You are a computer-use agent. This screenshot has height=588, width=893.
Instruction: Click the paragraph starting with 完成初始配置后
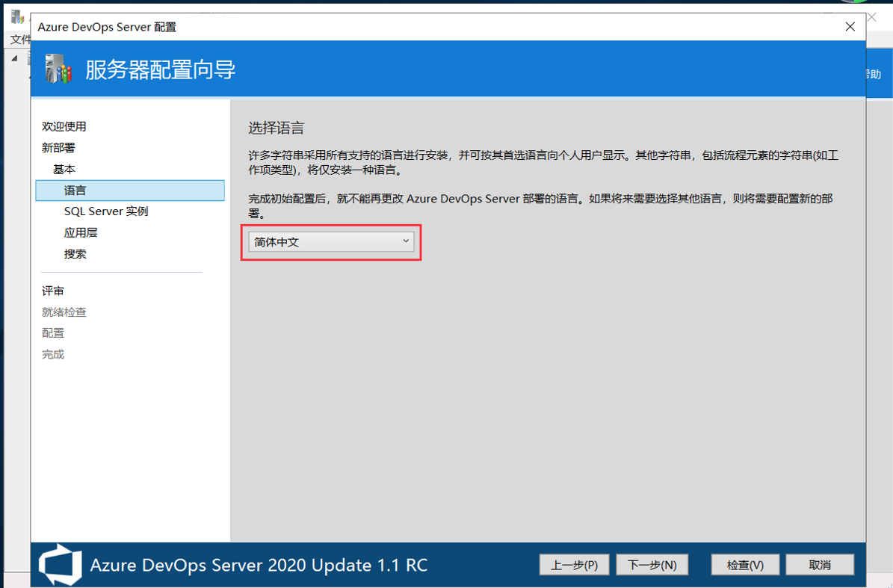[x=540, y=206]
